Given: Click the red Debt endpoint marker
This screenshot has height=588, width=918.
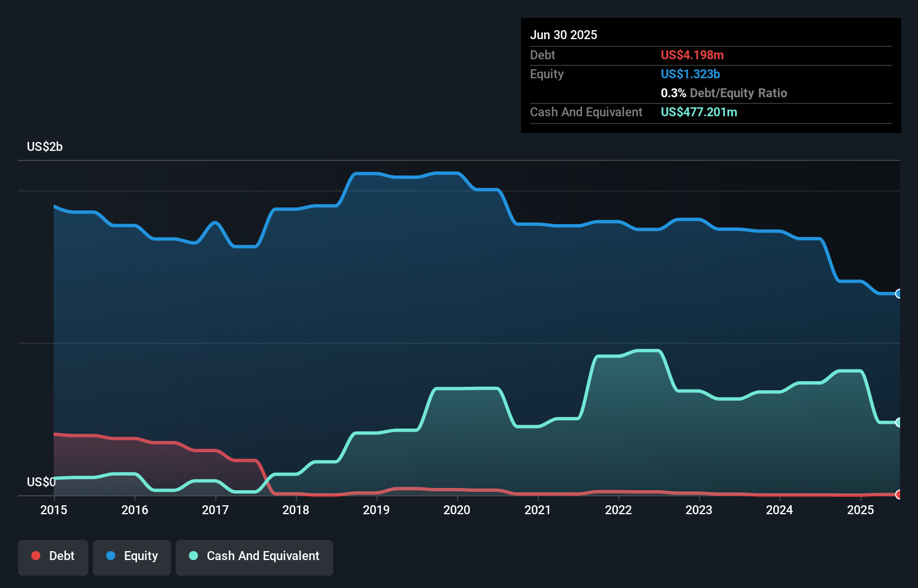Looking at the screenshot, I should [x=898, y=495].
